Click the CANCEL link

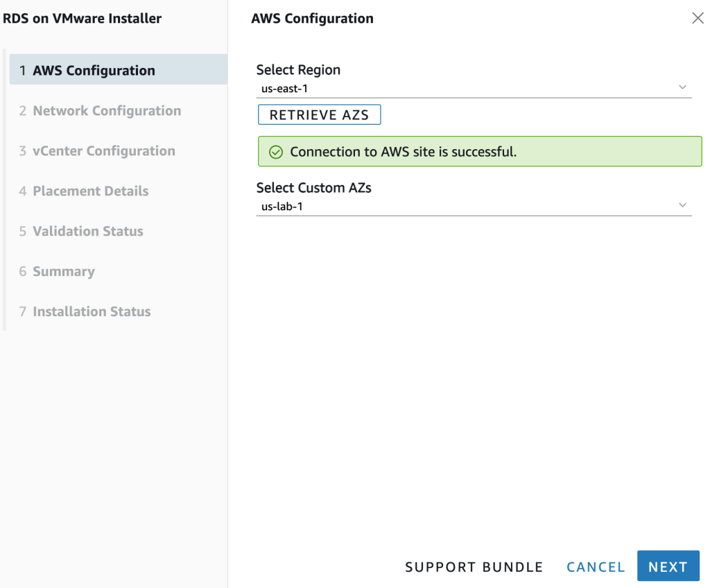click(x=595, y=567)
